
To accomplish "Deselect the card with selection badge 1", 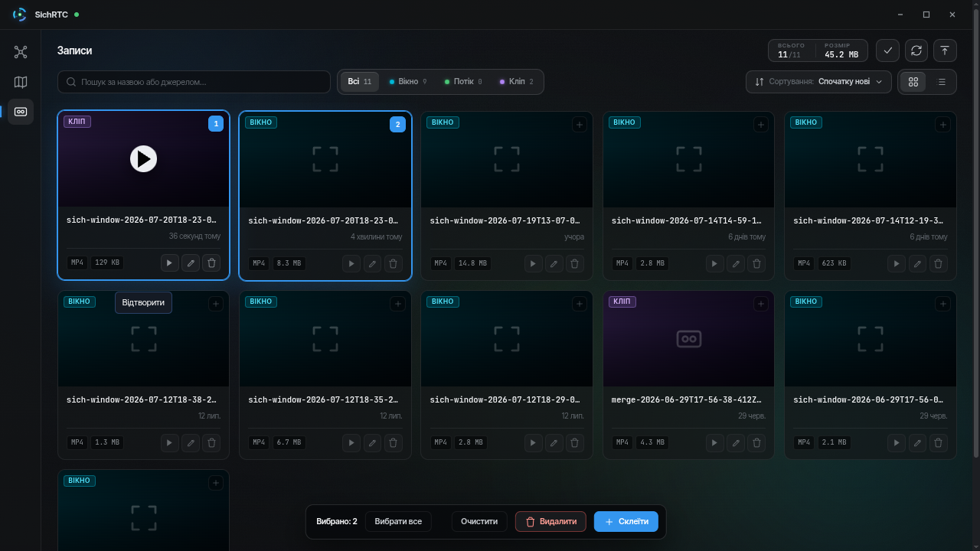I will coord(216,124).
